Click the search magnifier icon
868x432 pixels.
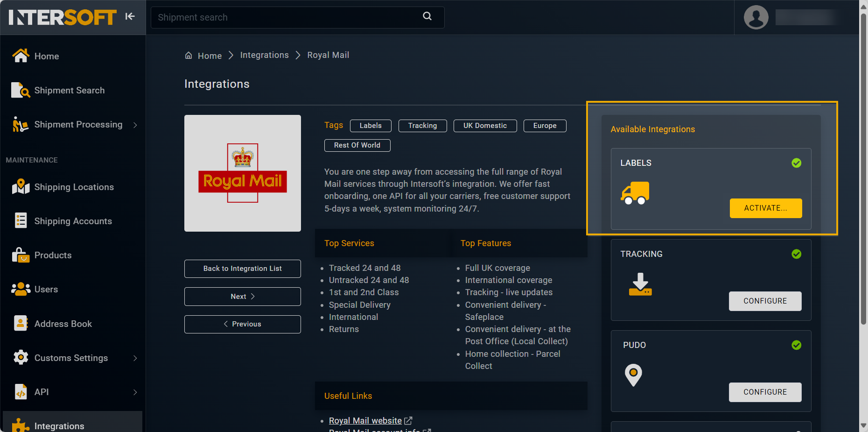tap(427, 16)
